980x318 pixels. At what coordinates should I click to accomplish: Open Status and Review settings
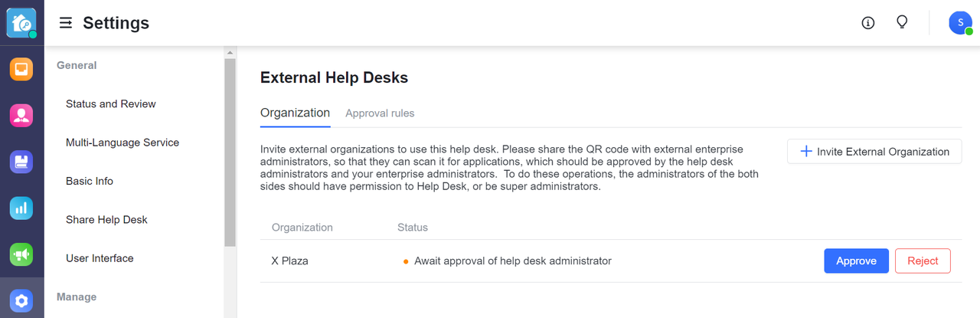(111, 104)
